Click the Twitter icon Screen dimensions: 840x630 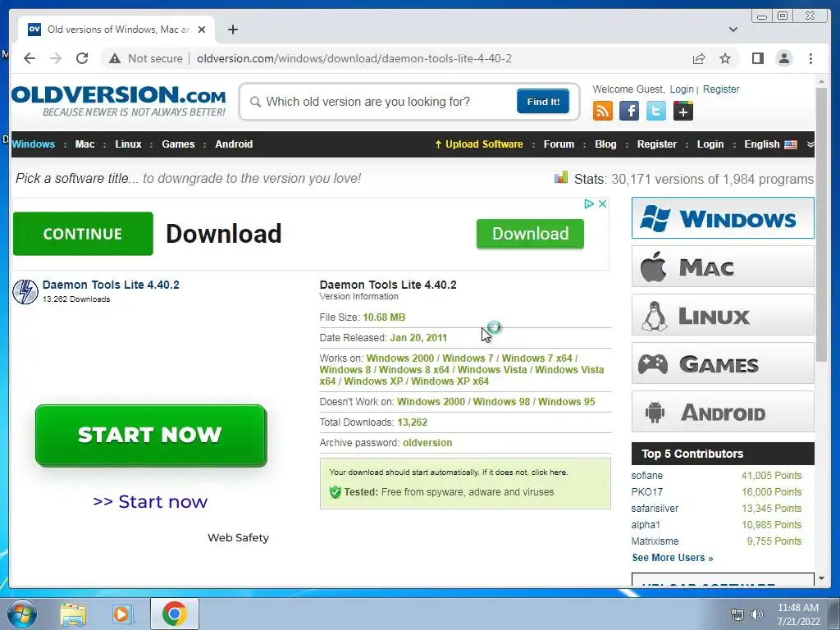pos(655,111)
